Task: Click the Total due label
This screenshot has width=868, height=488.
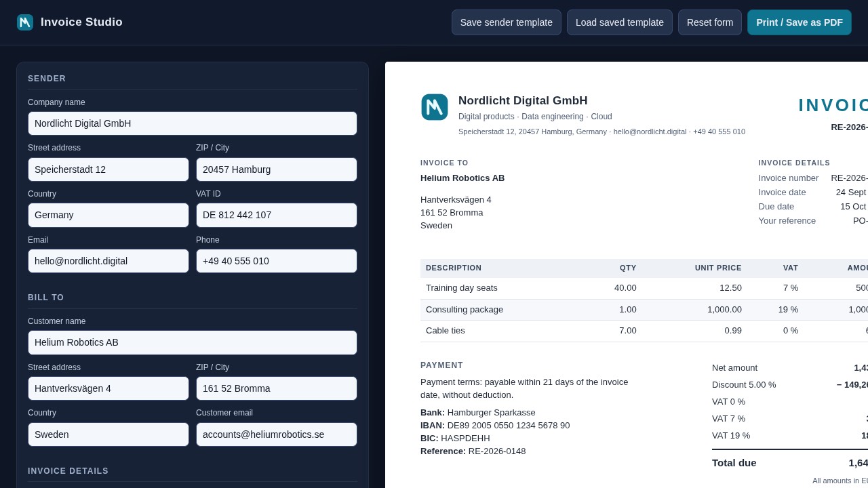Action: [x=734, y=463]
